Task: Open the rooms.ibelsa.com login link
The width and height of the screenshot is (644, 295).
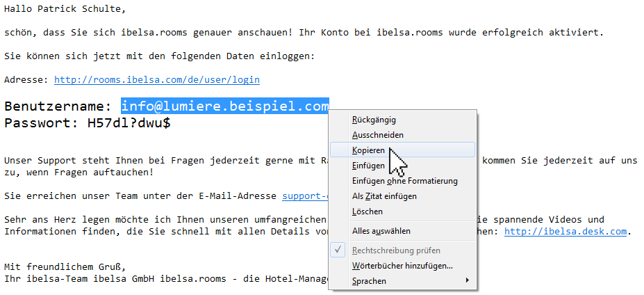Action: click(156, 79)
